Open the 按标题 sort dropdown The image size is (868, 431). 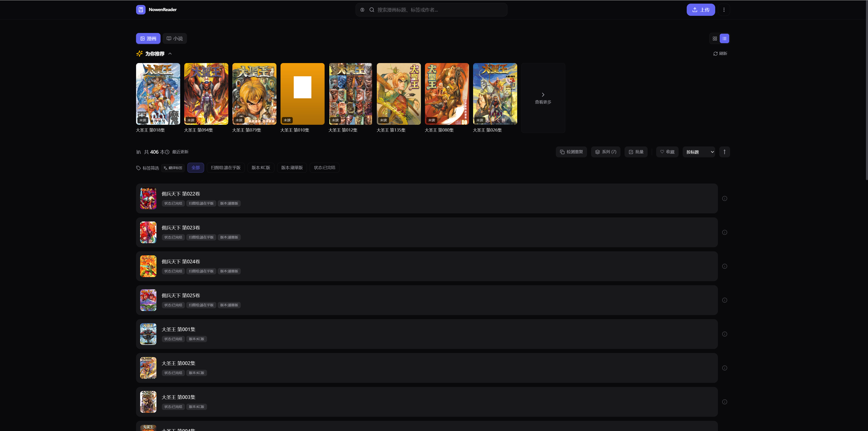click(699, 152)
